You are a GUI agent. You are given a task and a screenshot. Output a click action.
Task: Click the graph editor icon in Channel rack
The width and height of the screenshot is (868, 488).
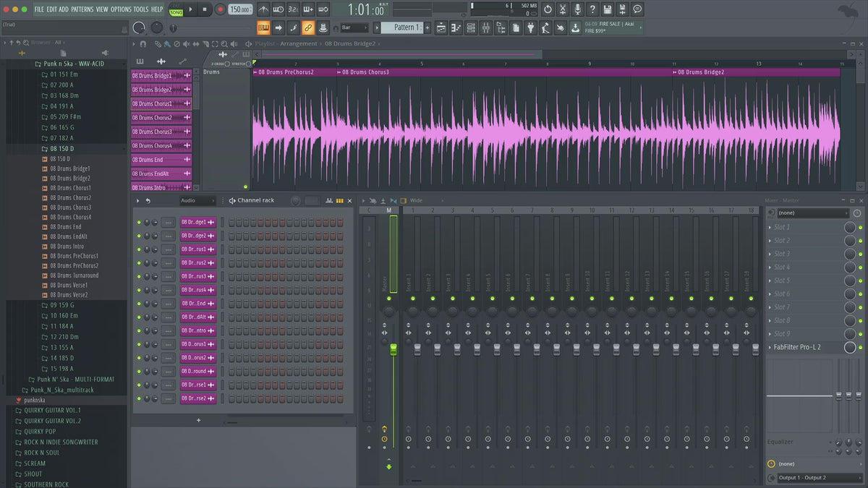point(329,200)
